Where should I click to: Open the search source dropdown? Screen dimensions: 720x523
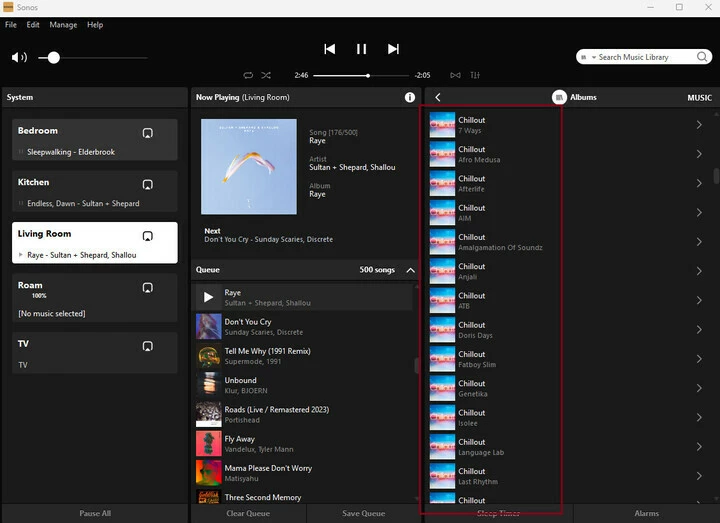coord(591,58)
